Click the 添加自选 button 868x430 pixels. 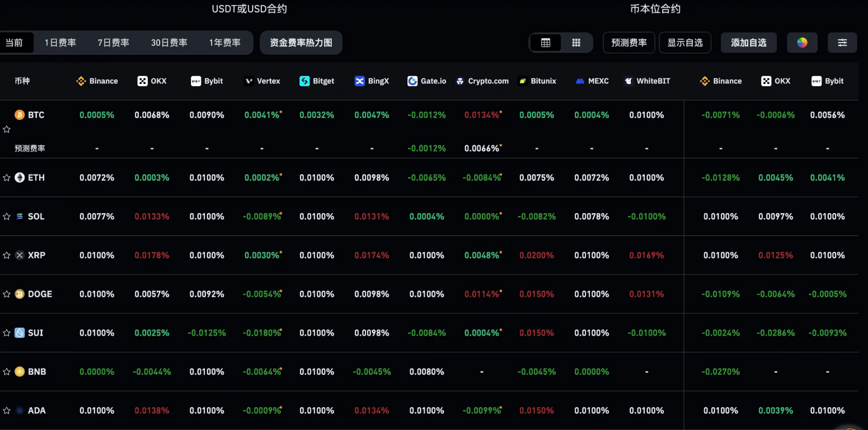click(x=748, y=42)
